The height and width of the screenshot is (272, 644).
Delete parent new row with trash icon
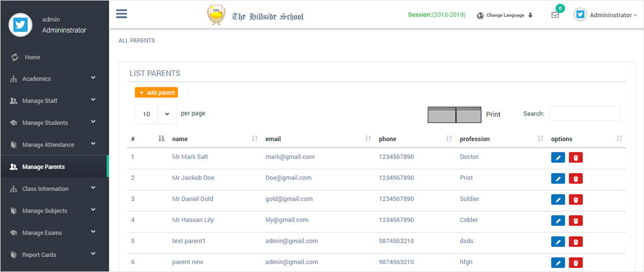click(576, 262)
